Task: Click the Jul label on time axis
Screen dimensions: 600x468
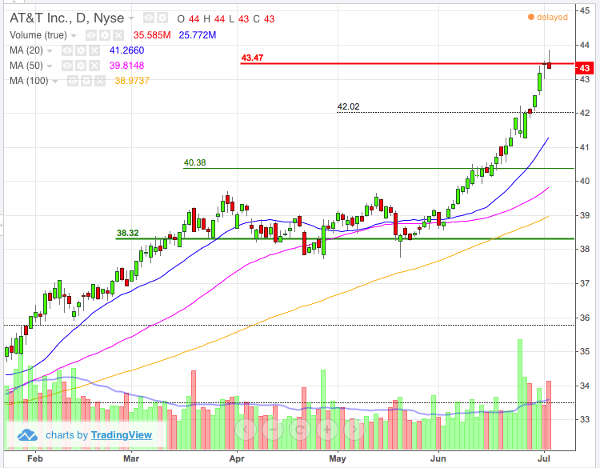Action: [x=544, y=458]
